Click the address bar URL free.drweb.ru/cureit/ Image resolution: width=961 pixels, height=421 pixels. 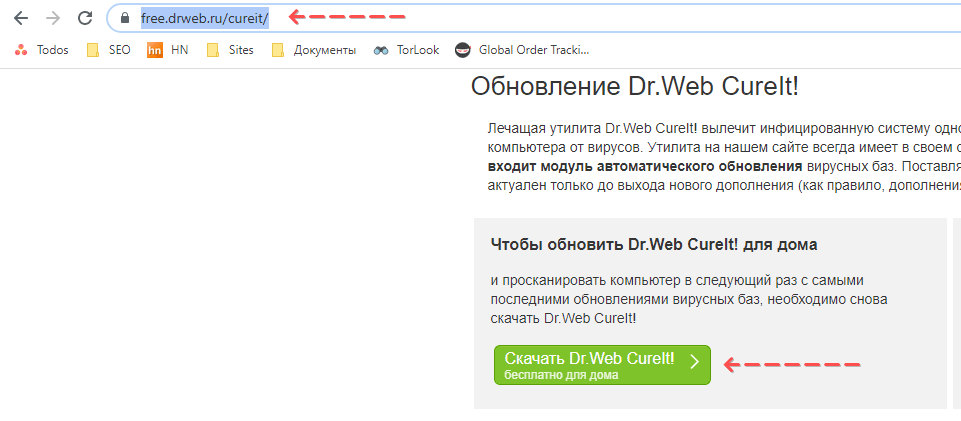pos(205,18)
